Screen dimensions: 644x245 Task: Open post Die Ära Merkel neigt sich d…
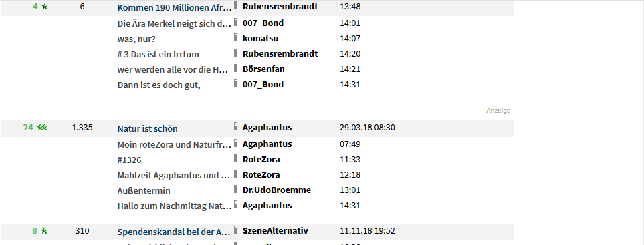tap(174, 23)
